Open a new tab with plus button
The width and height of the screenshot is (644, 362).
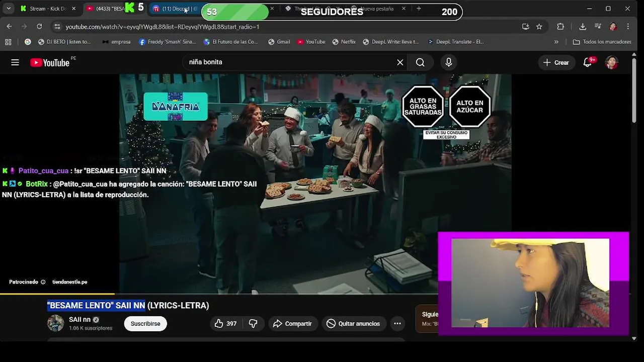(419, 9)
